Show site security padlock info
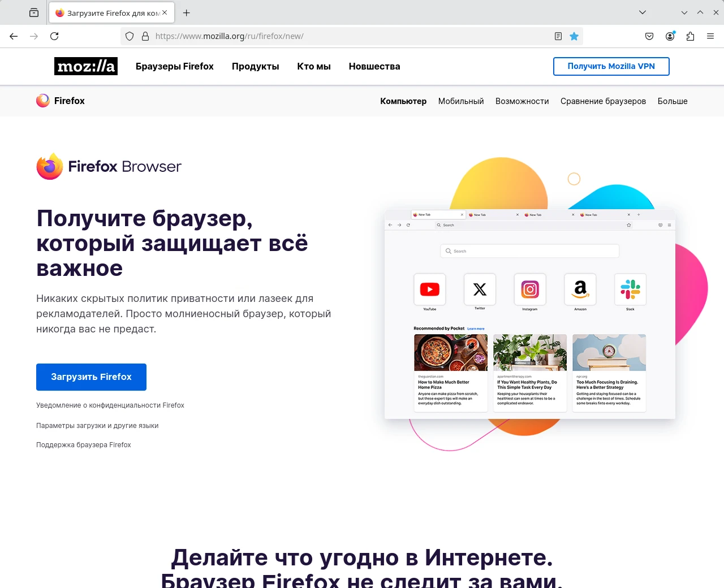The width and height of the screenshot is (724, 588). (145, 36)
